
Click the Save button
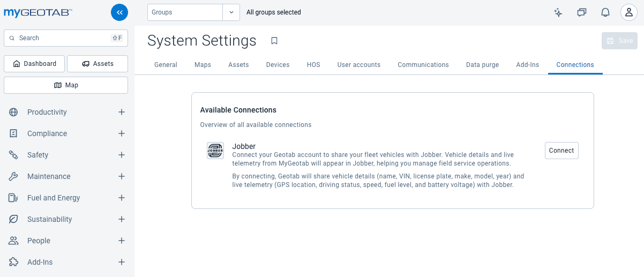(x=619, y=41)
